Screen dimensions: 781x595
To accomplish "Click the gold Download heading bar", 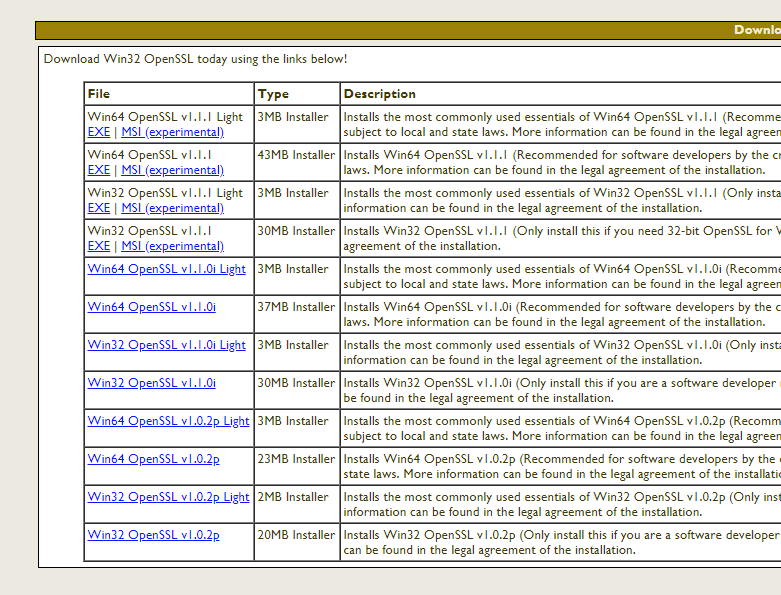I will [x=408, y=30].
